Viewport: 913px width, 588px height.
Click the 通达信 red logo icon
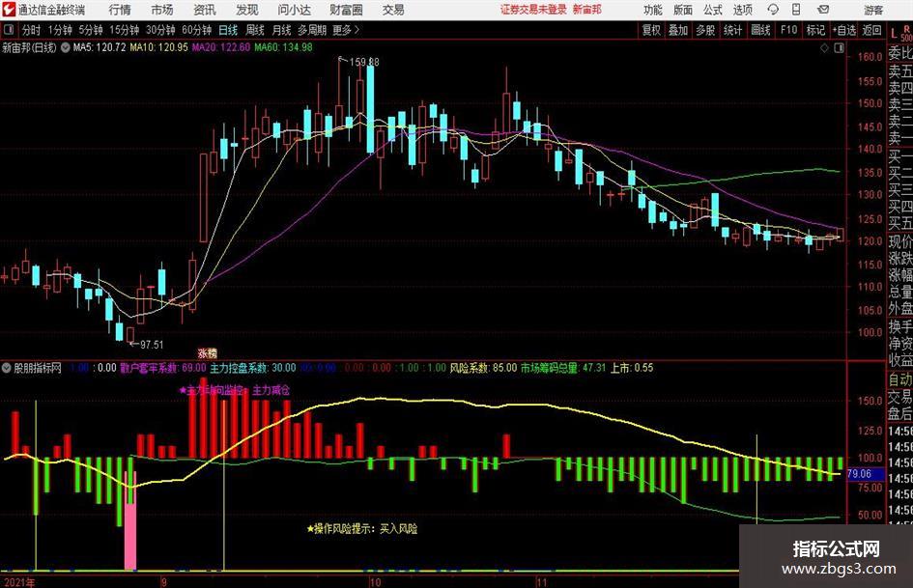click(9, 10)
